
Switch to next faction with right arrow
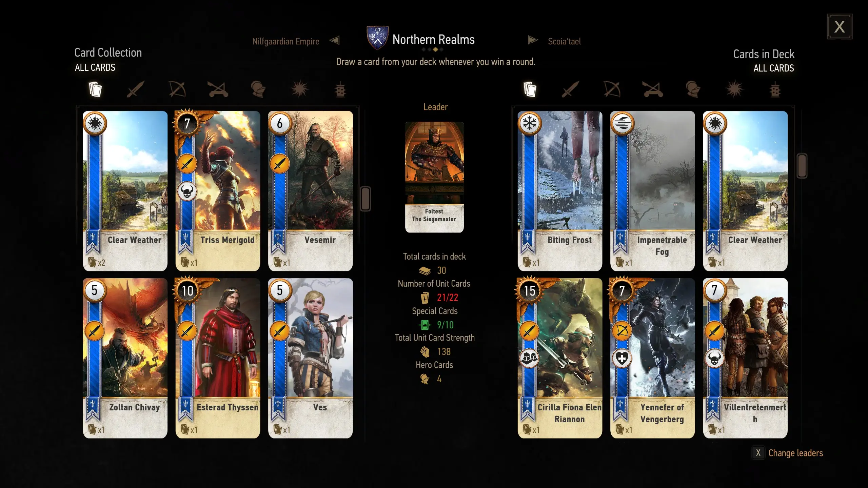point(533,40)
